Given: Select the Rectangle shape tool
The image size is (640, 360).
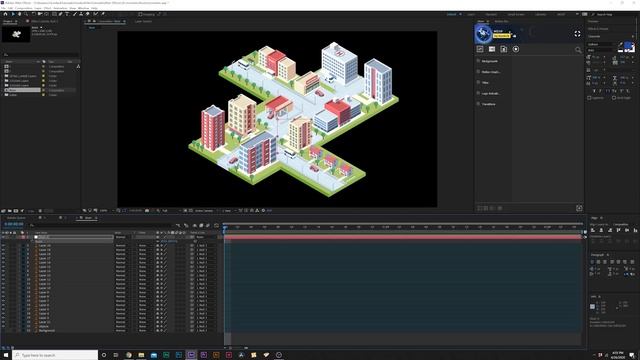Looking at the screenshot, I should click(x=54, y=14).
